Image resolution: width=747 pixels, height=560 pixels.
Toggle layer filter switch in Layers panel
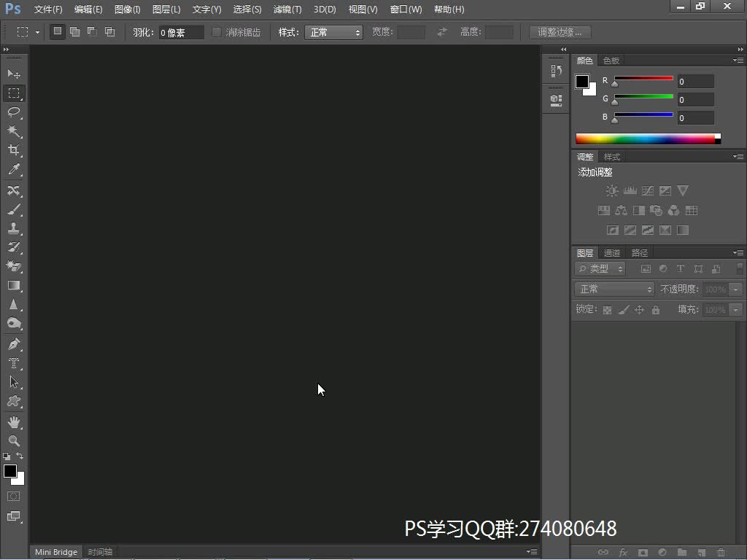pos(740,268)
